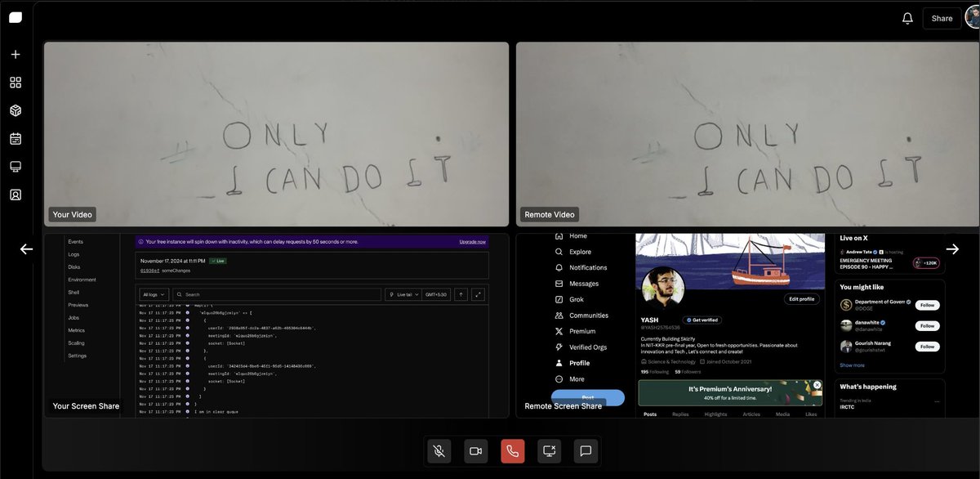Image resolution: width=980 pixels, height=479 pixels.
Task: Open the contact card icon in the sidebar
Action: click(16, 195)
